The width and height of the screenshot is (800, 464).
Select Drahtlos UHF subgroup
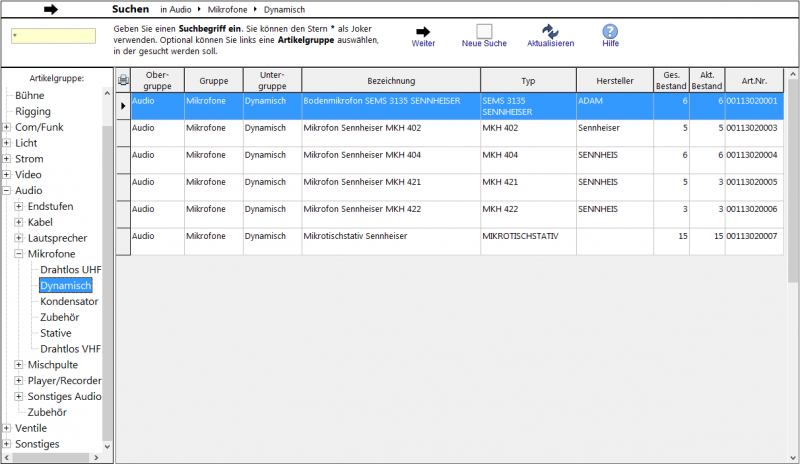[70, 270]
